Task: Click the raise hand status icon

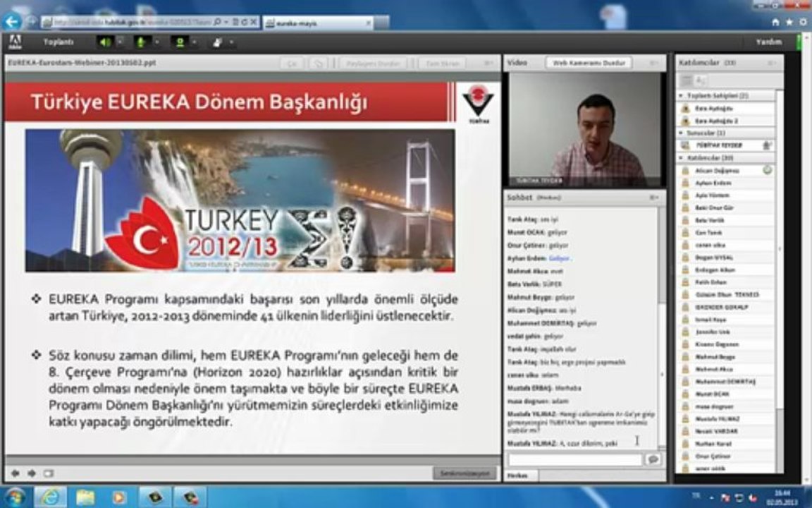Action: coord(218,42)
